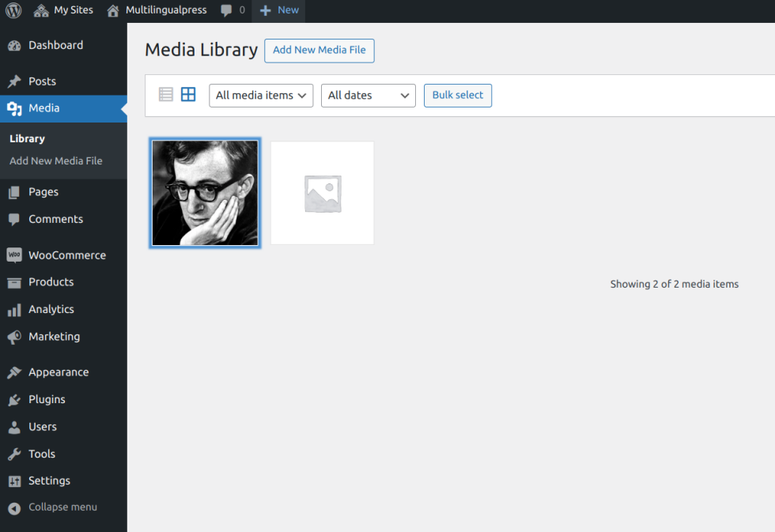Switch to grid view icon

click(x=188, y=94)
